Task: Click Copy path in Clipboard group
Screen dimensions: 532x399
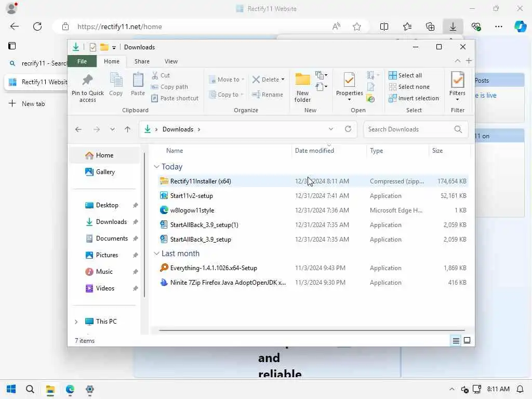Action: pyautogui.click(x=169, y=87)
